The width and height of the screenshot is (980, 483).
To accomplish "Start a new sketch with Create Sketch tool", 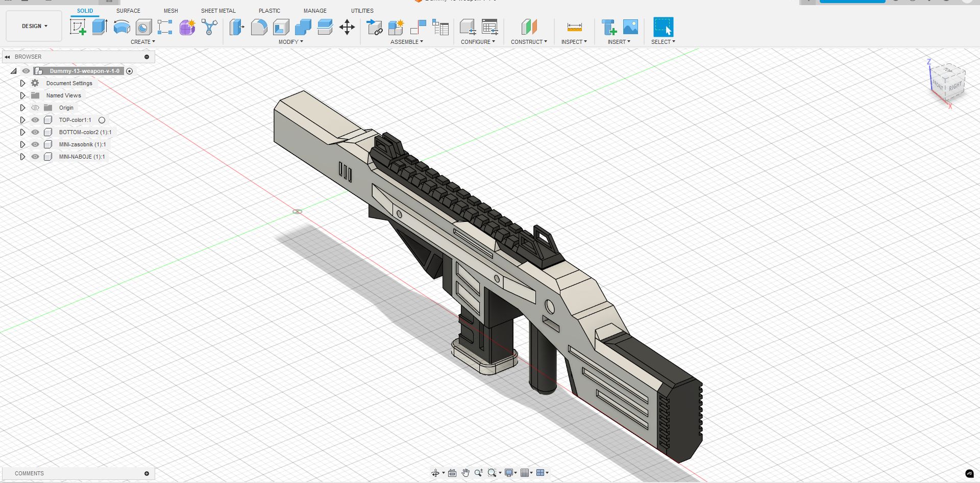I will pyautogui.click(x=78, y=27).
